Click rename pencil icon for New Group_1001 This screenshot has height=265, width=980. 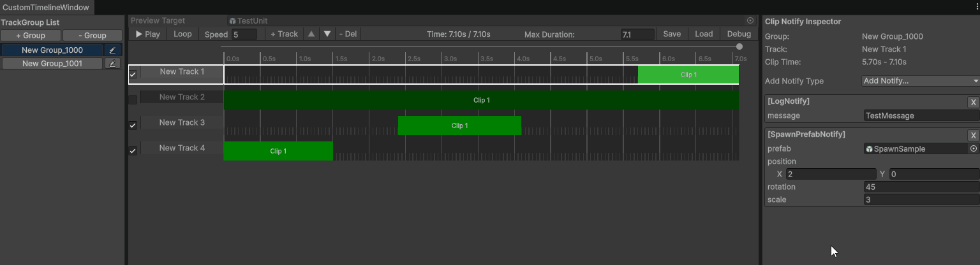coord(112,64)
